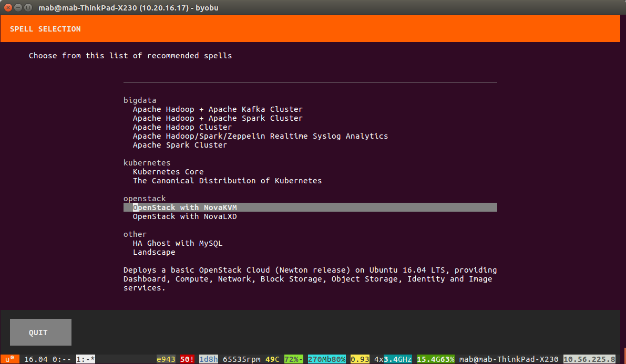Viewport: 626px width, 364px height.
Task: Close the byobu terminal window
Action: [8, 7]
